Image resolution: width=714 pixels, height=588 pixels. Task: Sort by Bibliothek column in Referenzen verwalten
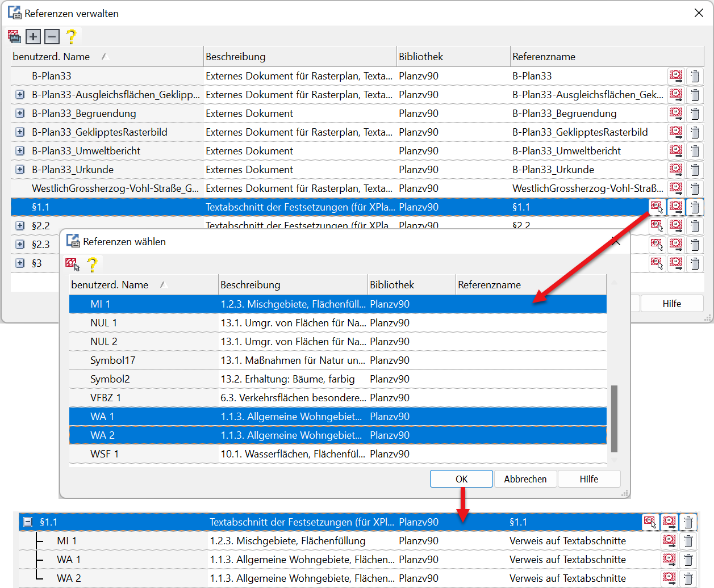click(x=452, y=57)
